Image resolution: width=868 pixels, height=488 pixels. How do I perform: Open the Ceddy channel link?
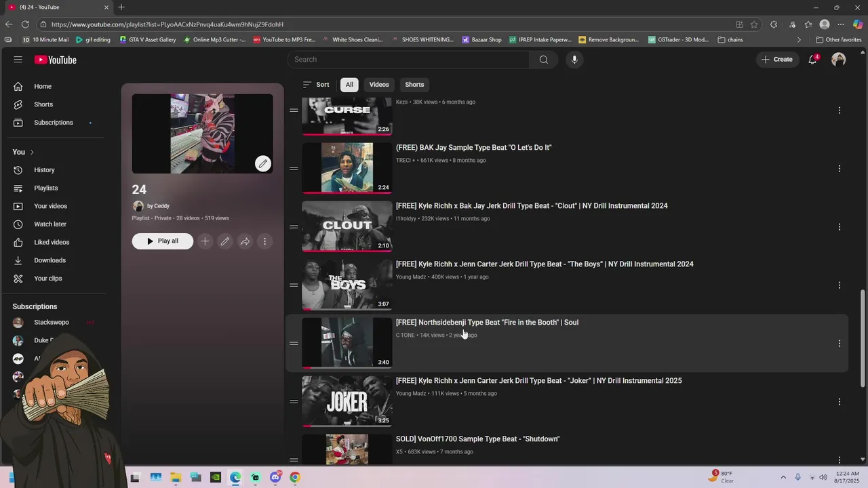tap(158, 206)
